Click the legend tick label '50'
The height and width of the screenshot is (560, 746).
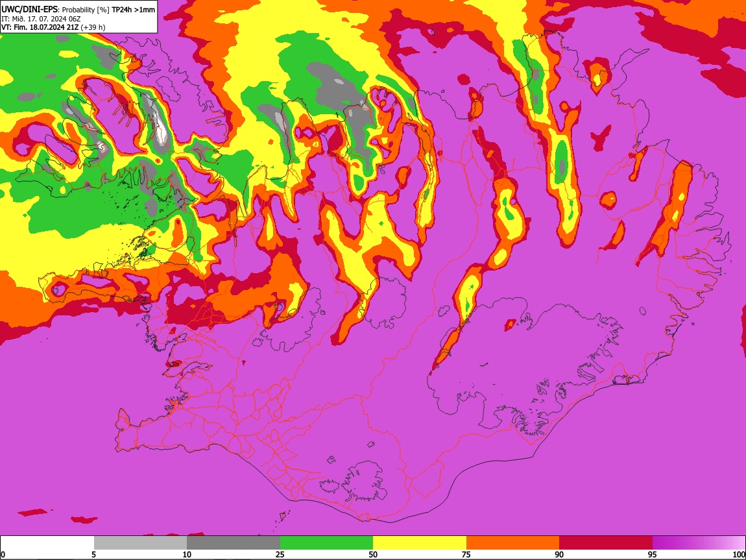point(373,555)
